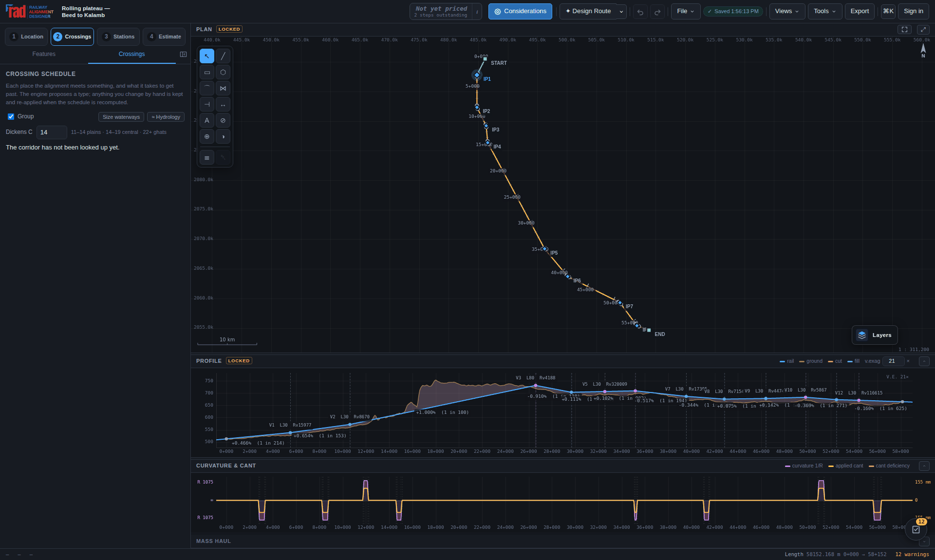Select the straight line drawing tool
935x560 pixels.
223,56
